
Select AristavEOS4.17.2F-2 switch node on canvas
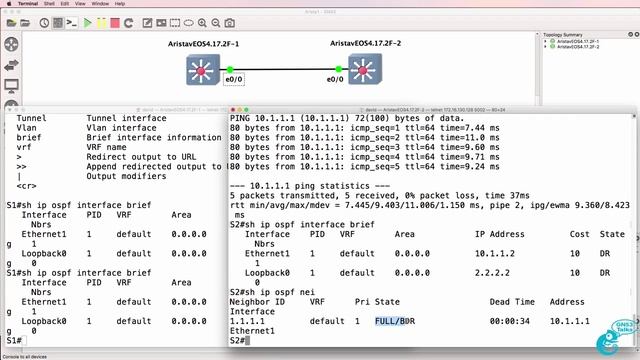pyautogui.click(x=365, y=69)
